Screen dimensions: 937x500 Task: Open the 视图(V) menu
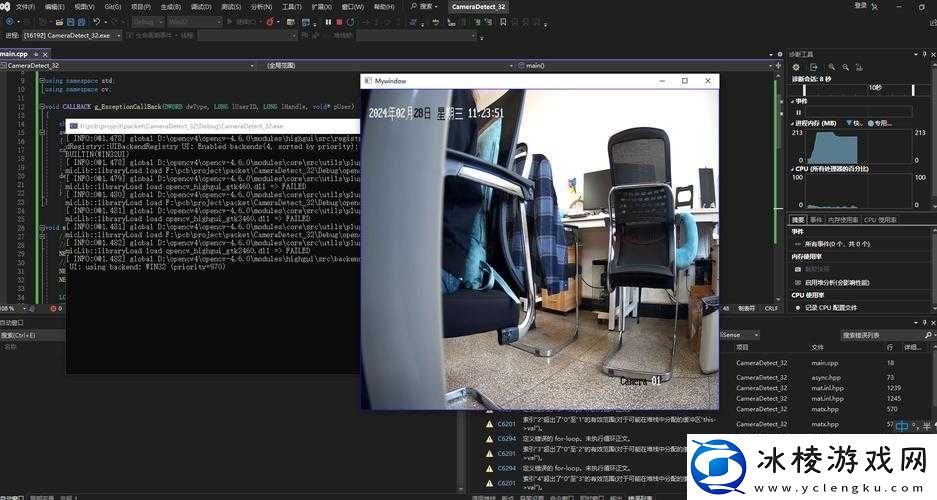(84, 7)
